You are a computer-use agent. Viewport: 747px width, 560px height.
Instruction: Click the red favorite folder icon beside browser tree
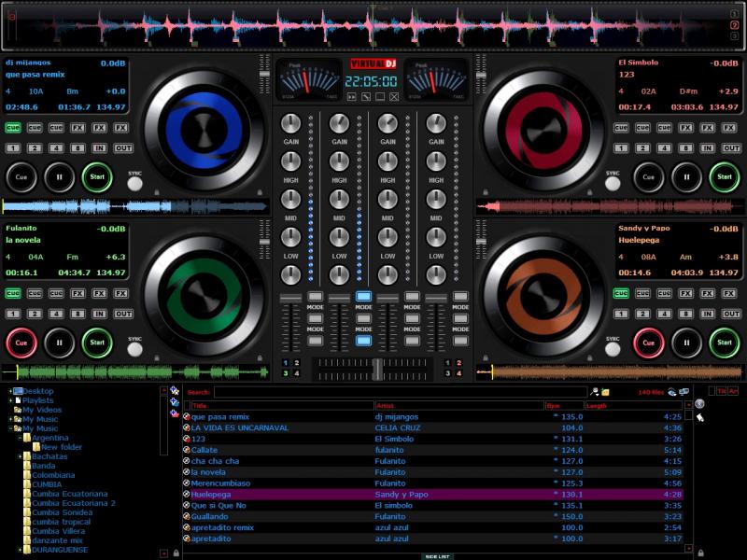[x=175, y=413]
